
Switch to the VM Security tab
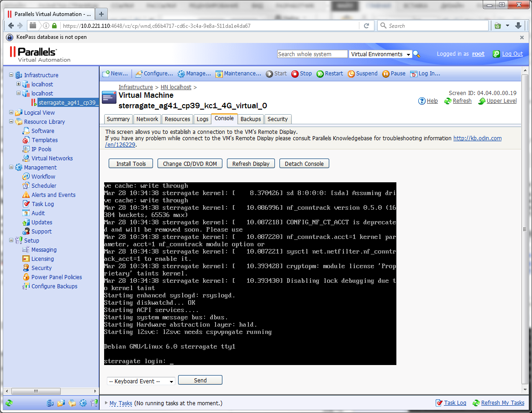[x=278, y=119]
